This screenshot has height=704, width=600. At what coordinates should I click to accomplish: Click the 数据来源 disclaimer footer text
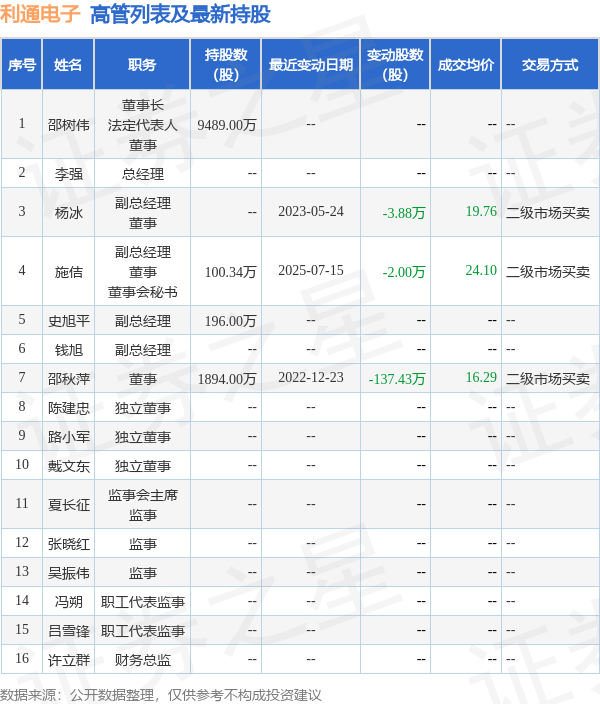point(160,695)
